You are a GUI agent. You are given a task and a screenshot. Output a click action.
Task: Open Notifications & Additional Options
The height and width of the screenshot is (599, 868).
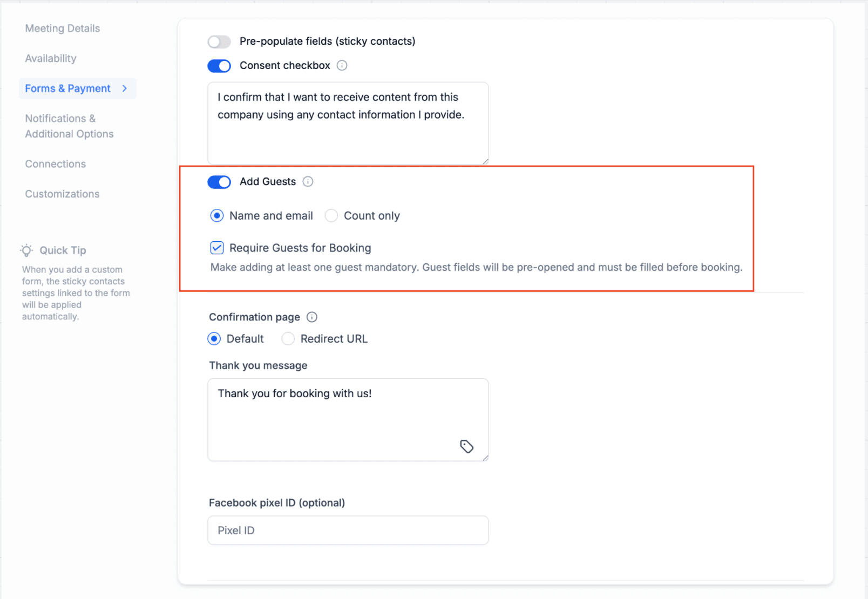(70, 126)
